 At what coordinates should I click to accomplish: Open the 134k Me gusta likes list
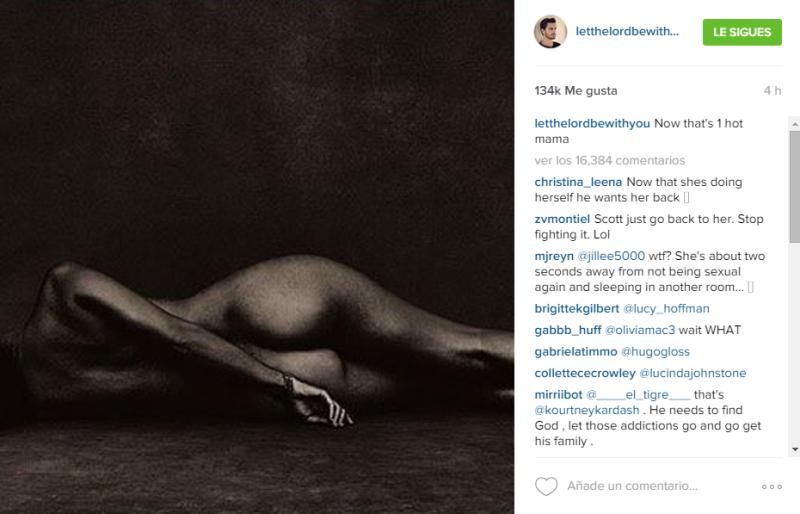[576, 91]
